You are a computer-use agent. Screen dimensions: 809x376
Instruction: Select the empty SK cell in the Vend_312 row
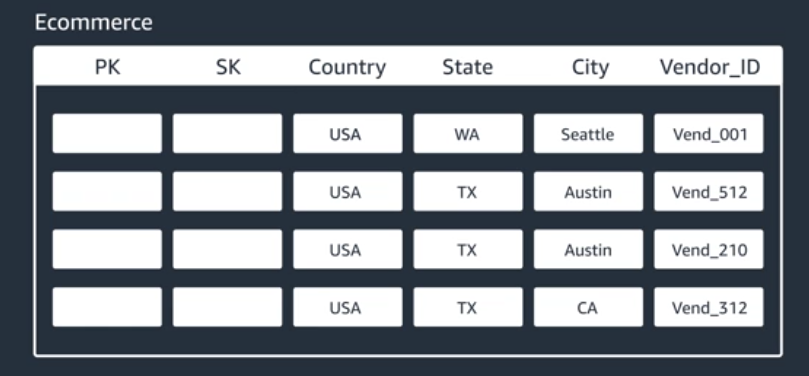[228, 307]
